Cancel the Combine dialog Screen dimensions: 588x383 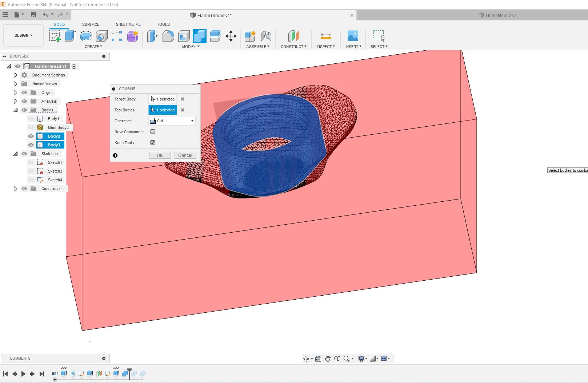click(185, 155)
